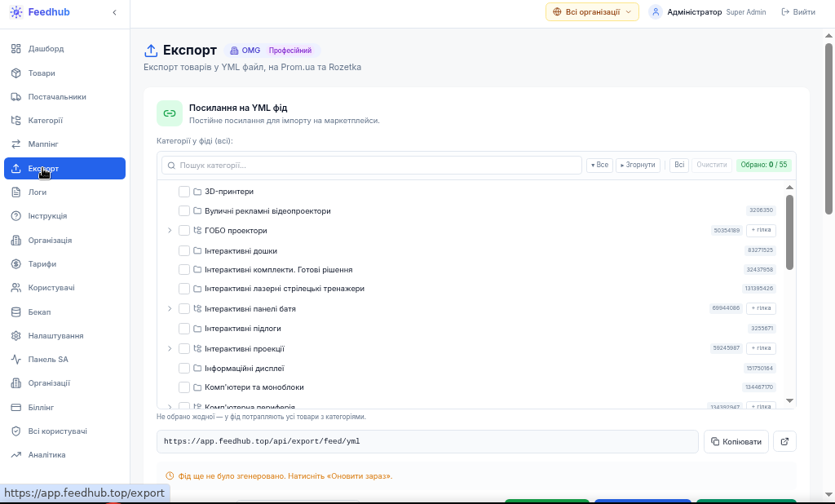Viewport: 835px width, 504px height.
Task: Click the Налаштування gear icon
Action: 16,336
